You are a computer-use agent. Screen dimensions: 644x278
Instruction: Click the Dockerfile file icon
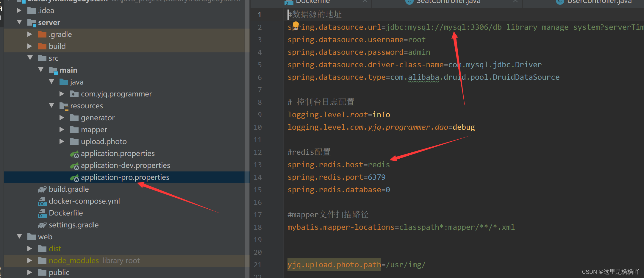(42, 213)
